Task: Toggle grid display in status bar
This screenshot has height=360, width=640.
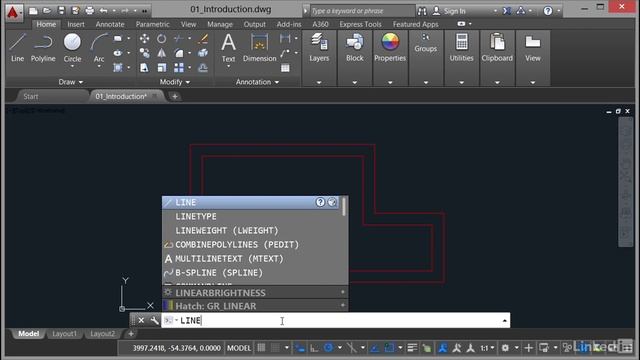Action: click(261, 348)
